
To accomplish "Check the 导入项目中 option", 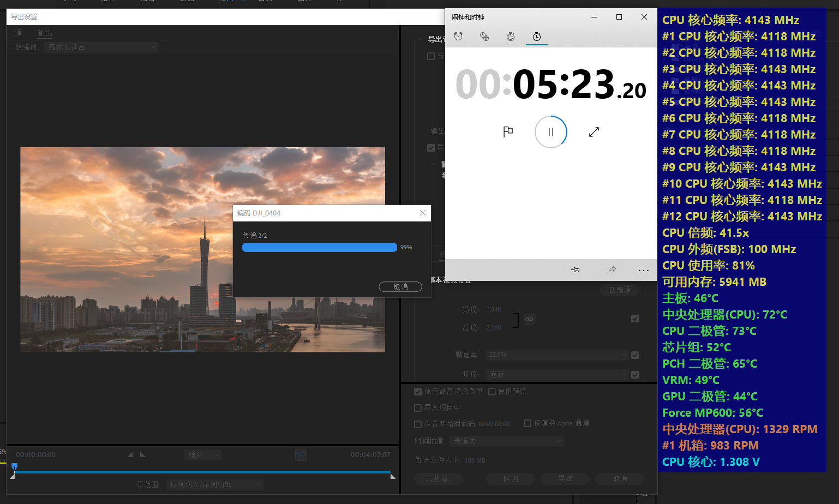I will tap(418, 408).
